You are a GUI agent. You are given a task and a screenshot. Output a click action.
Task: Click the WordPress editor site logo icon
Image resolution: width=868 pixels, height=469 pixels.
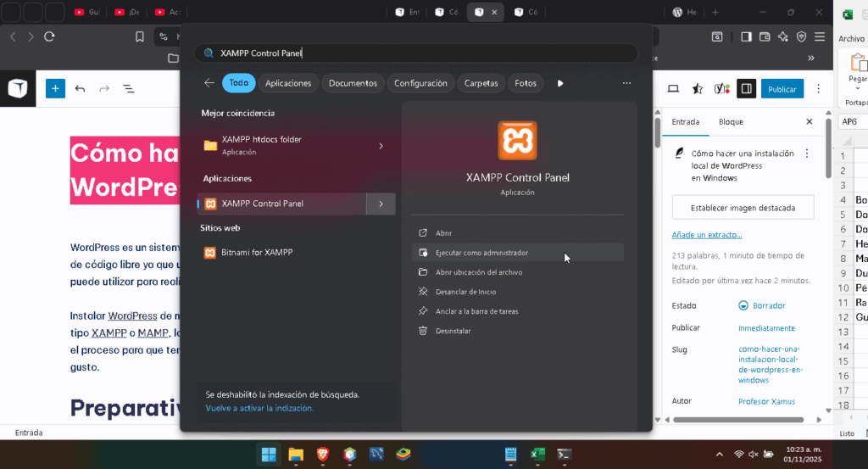18,88
